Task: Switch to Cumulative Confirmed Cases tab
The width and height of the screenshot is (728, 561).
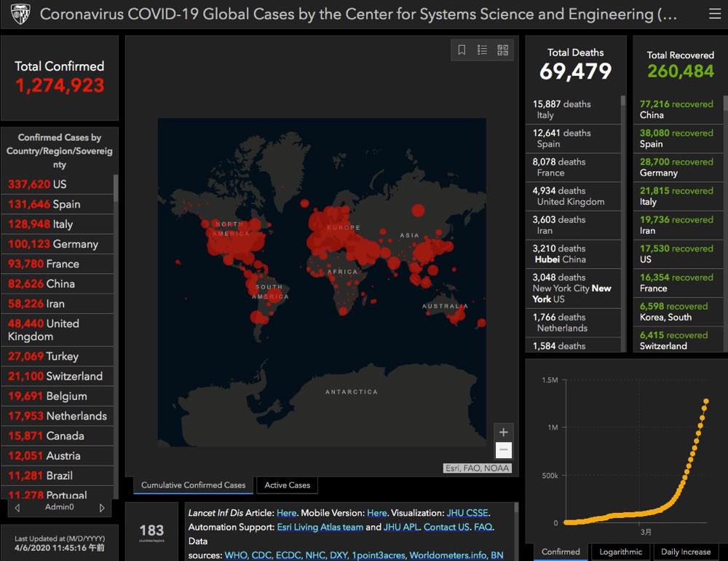Action: point(193,485)
